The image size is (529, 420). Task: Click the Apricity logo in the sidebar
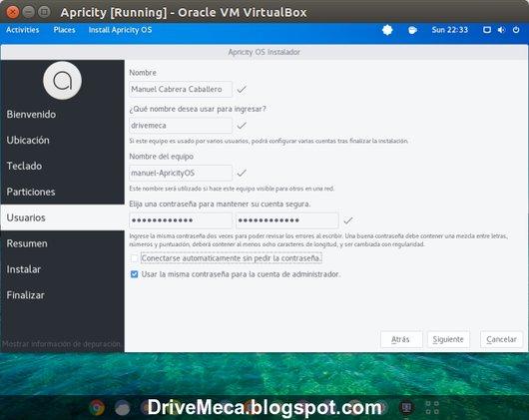63,80
